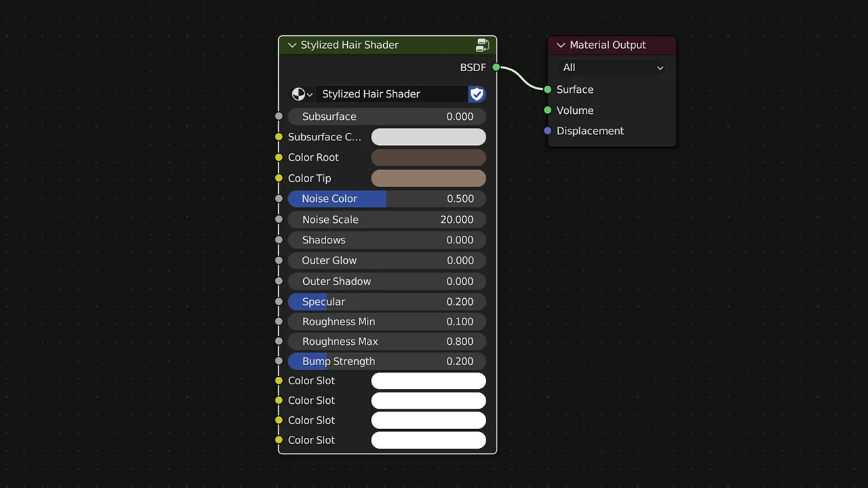Enable the fake user checkmark toggle

pyautogui.click(x=477, y=94)
